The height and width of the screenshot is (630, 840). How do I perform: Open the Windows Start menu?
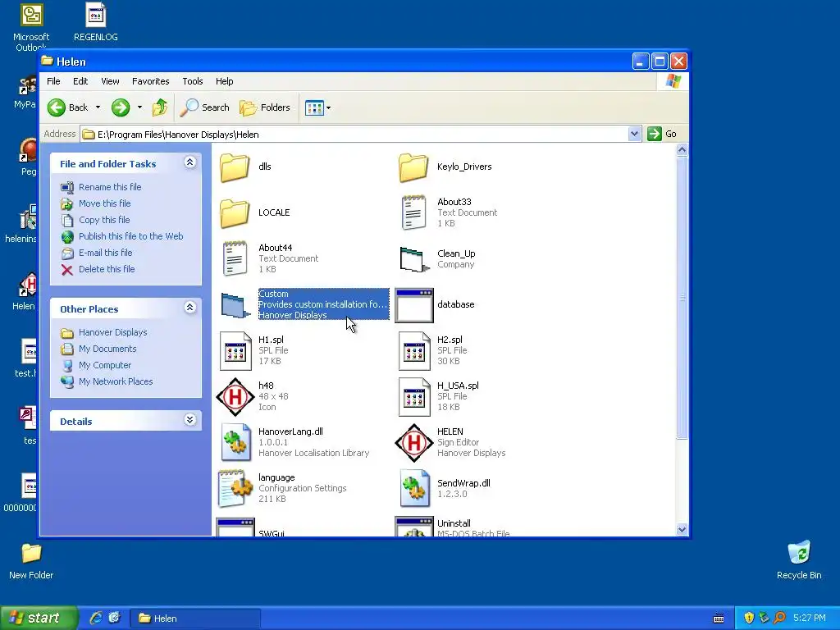[x=39, y=619]
